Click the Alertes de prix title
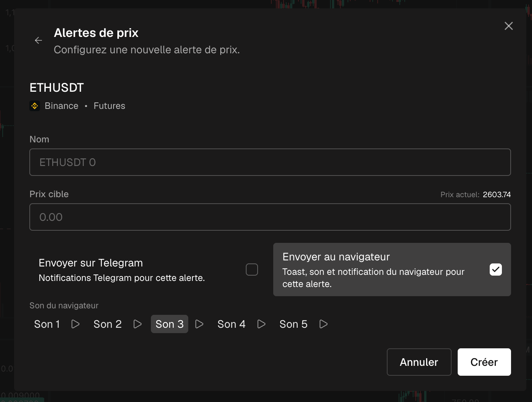The height and width of the screenshot is (402, 532). click(x=96, y=33)
